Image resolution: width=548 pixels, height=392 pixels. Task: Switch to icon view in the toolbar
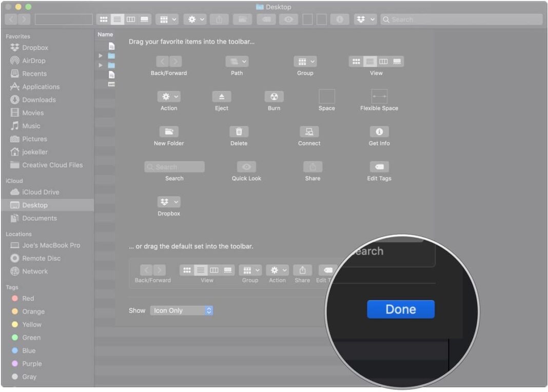point(103,19)
